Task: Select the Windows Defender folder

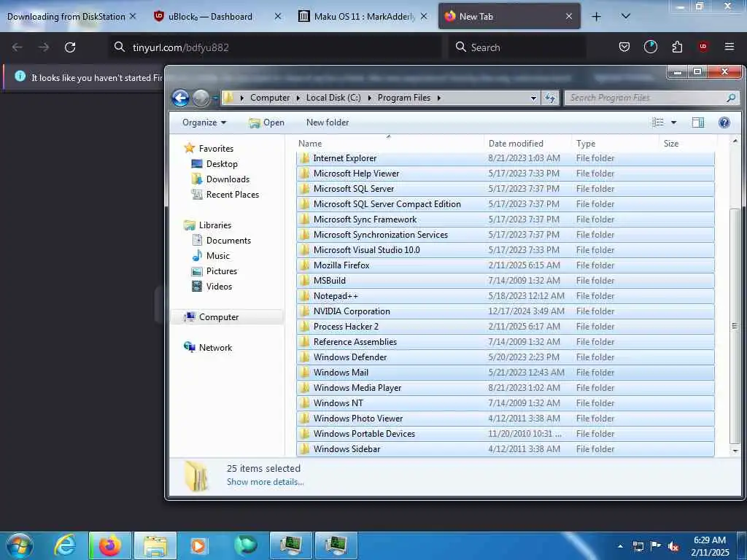Action: (x=505, y=357)
